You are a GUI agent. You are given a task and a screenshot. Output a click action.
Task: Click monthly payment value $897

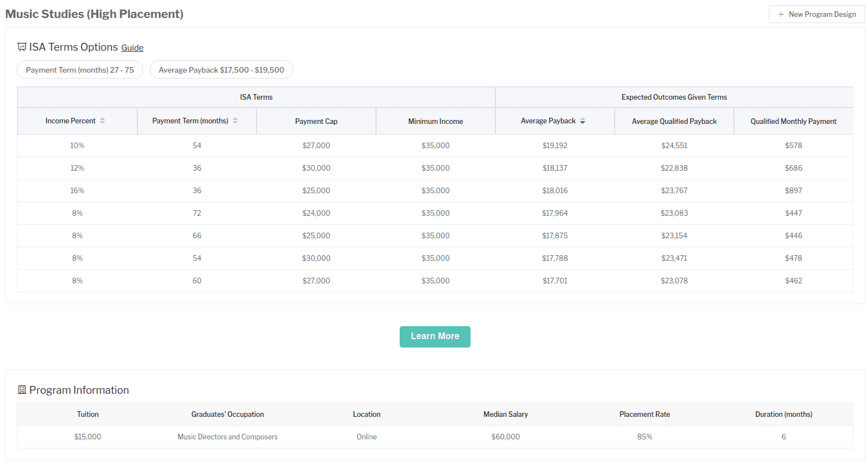click(x=794, y=190)
